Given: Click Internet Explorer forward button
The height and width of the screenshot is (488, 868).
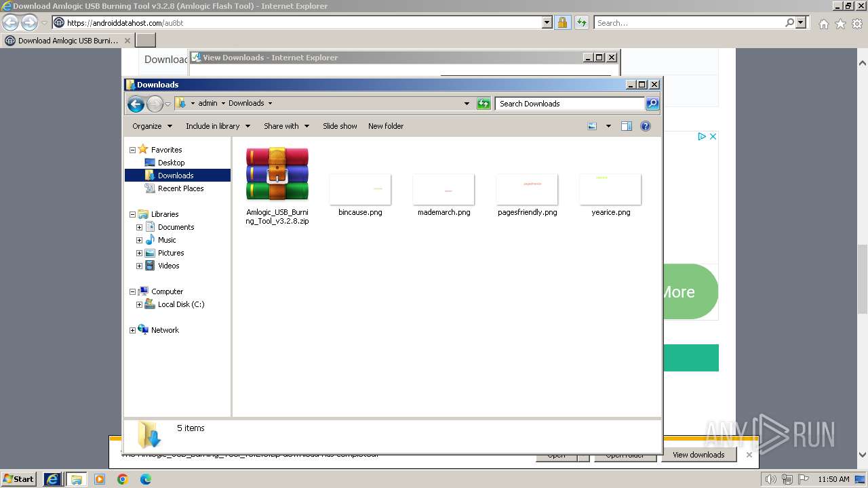Looking at the screenshot, I should coord(29,22).
